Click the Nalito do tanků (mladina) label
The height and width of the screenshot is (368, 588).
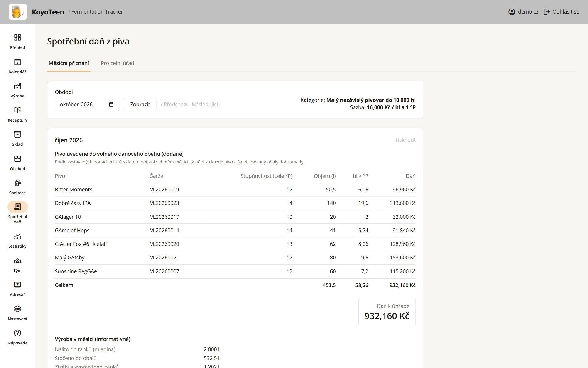(85, 349)
